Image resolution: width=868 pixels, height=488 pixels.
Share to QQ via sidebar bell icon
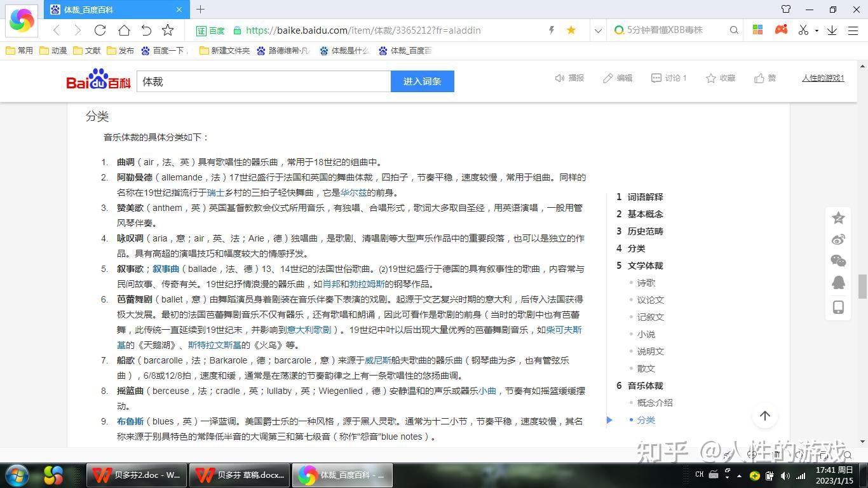click(x=838, y=283)
